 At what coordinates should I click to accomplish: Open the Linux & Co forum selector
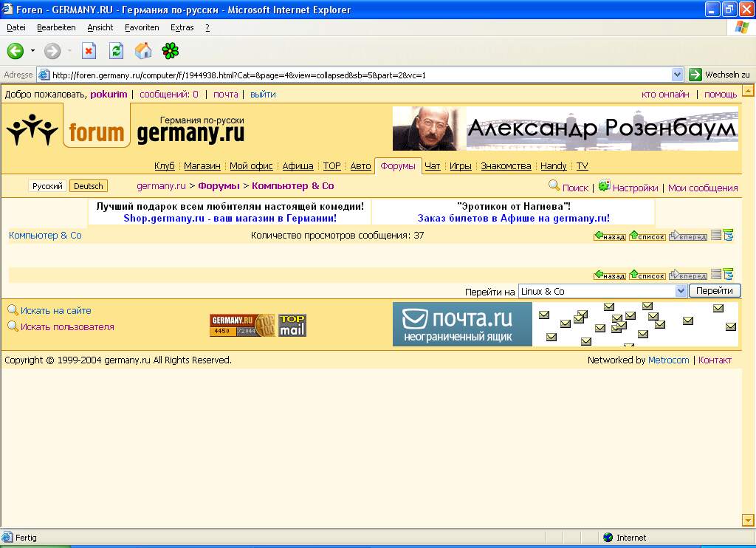pyautogui.click(x=602, y=292)
